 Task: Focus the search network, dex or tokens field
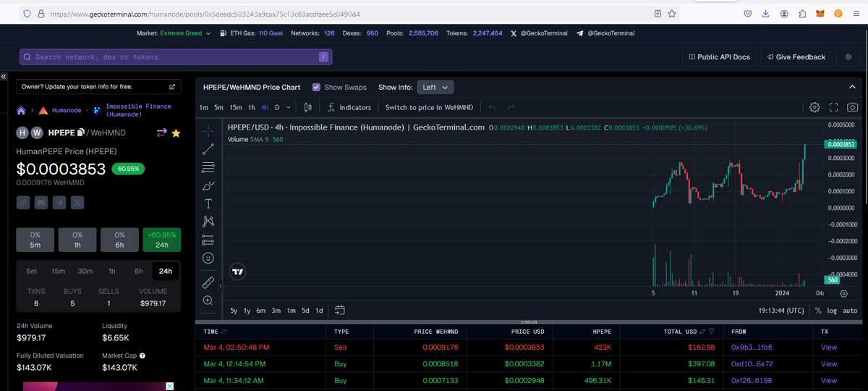pos(176,57)
